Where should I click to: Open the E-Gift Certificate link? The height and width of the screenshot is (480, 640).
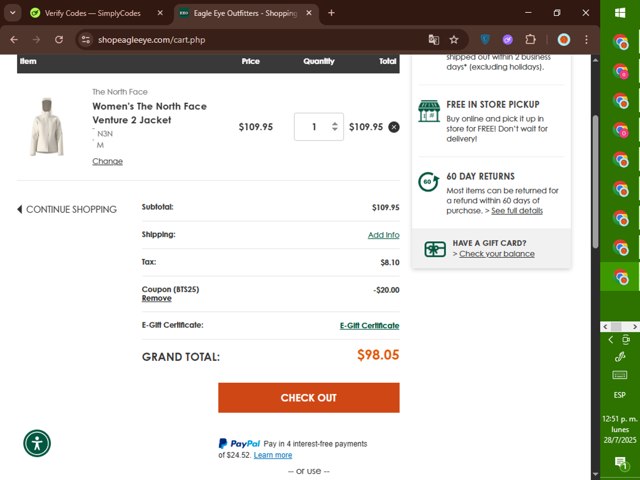click(369, 325)
